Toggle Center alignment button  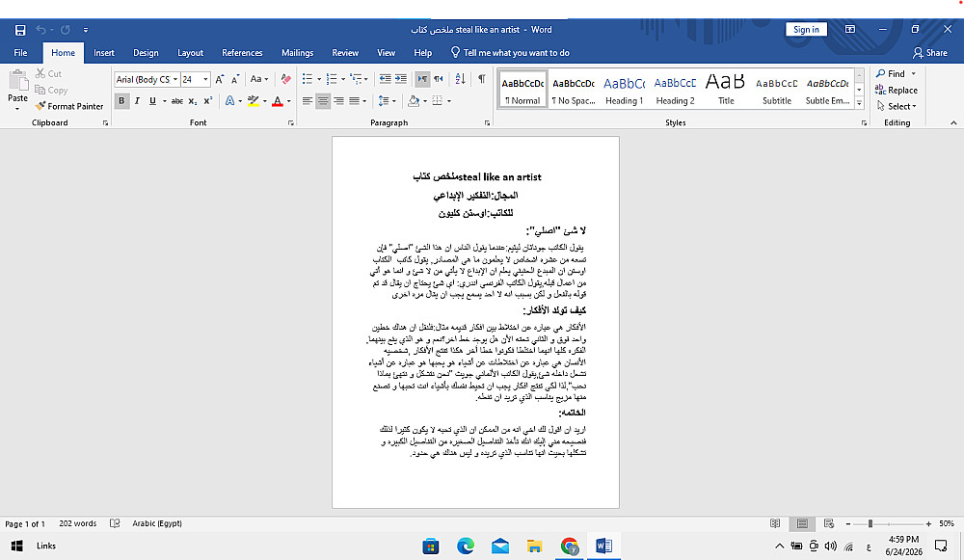(x=323, y=101)
